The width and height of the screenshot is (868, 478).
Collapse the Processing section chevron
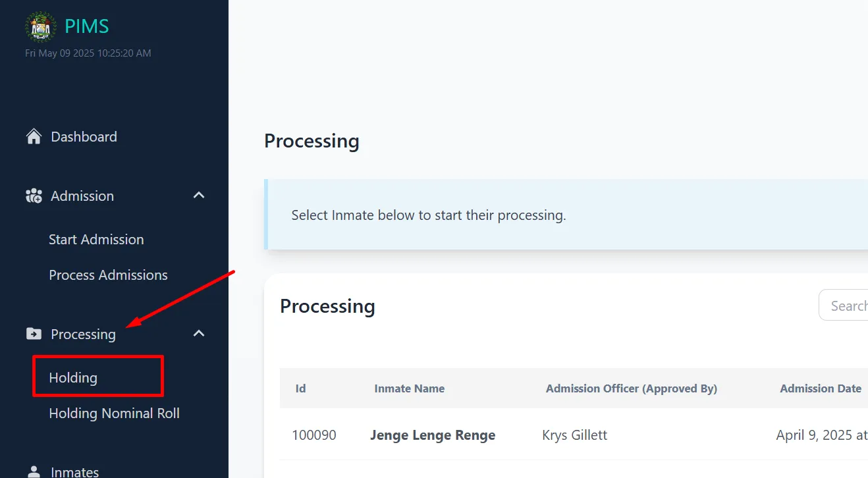click(198, 333)
